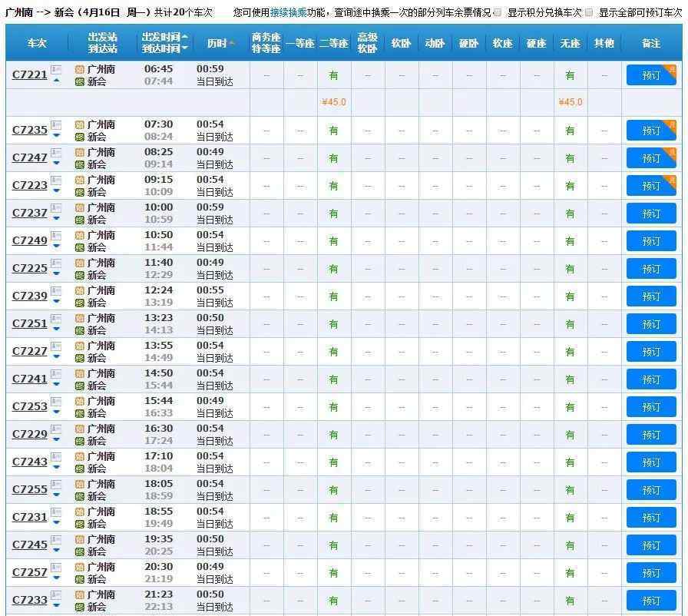The image size is (688, 616).
Task: Sort by 到达时间 column header
Action: pyautogui.click(x=164, y=48)
